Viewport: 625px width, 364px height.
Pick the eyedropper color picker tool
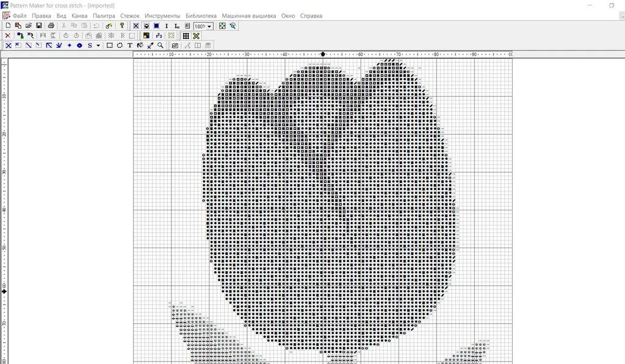[x=150, y=46]
